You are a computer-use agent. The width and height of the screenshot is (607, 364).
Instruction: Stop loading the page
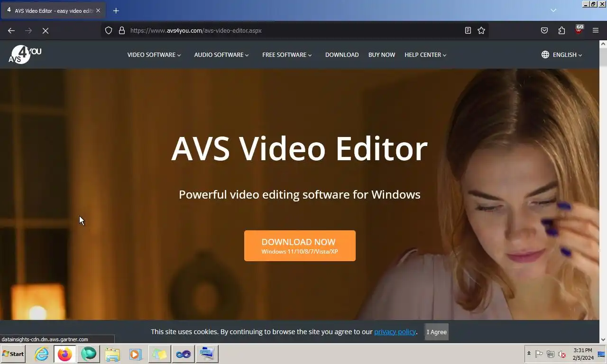coord(46,30)
